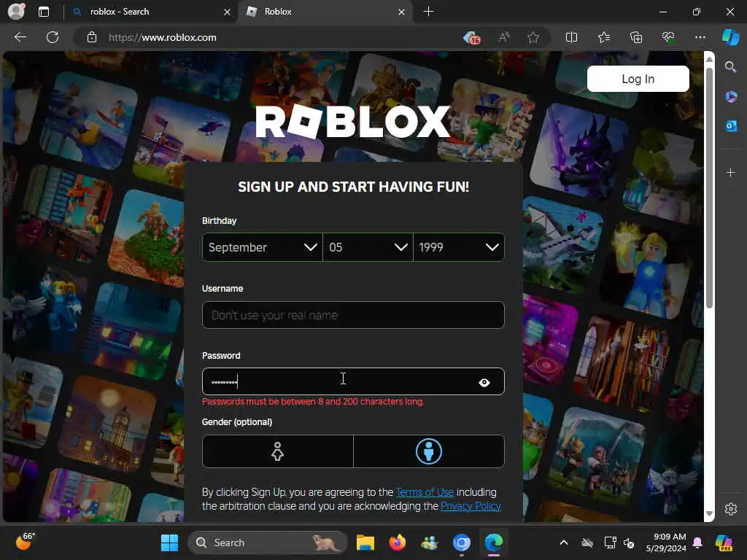Click the taskbar Search box
Viewport: 747px width, 560px height.
[x=268, y=542]
